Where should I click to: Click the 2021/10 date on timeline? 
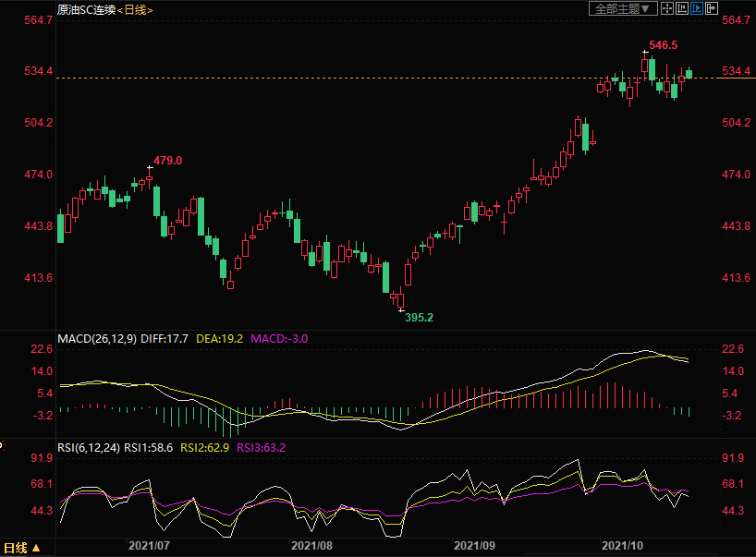(624, 545)
